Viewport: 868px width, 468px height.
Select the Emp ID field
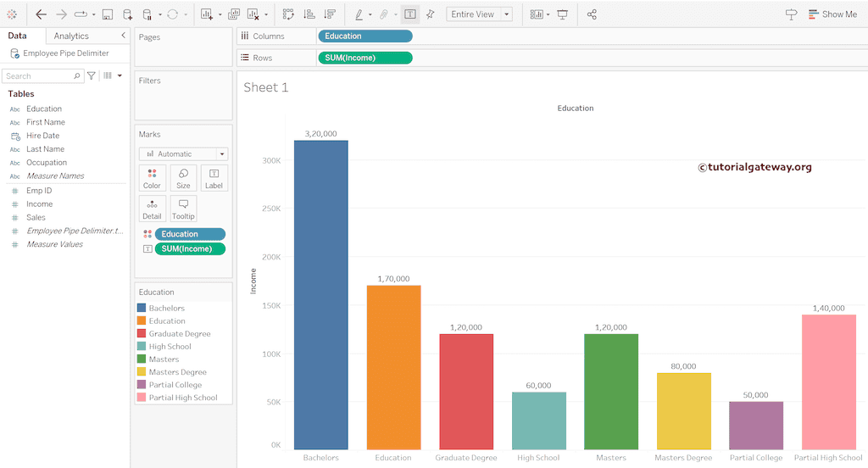[39, 191]
